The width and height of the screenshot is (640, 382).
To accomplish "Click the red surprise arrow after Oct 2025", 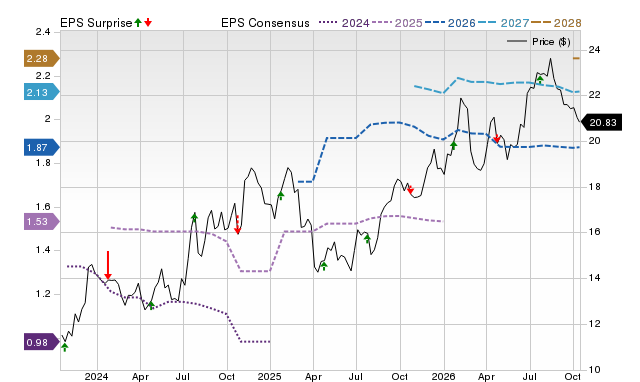I will tap(410, 190).
